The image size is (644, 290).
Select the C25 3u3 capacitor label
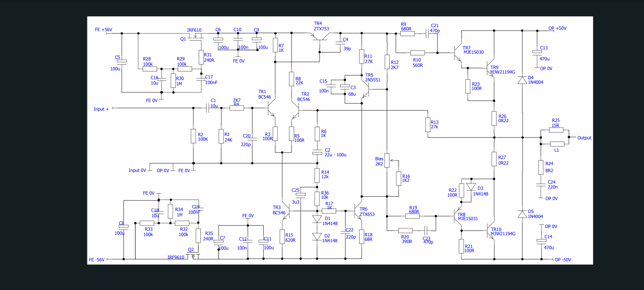pos(296,196)
